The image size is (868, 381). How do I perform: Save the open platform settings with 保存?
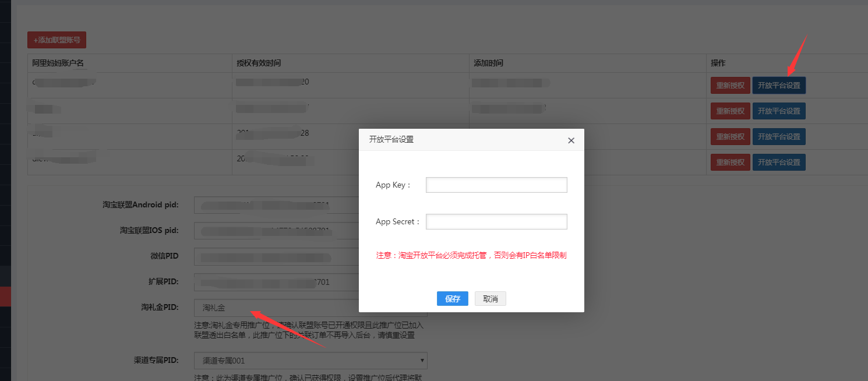click(x=453, y=299)
